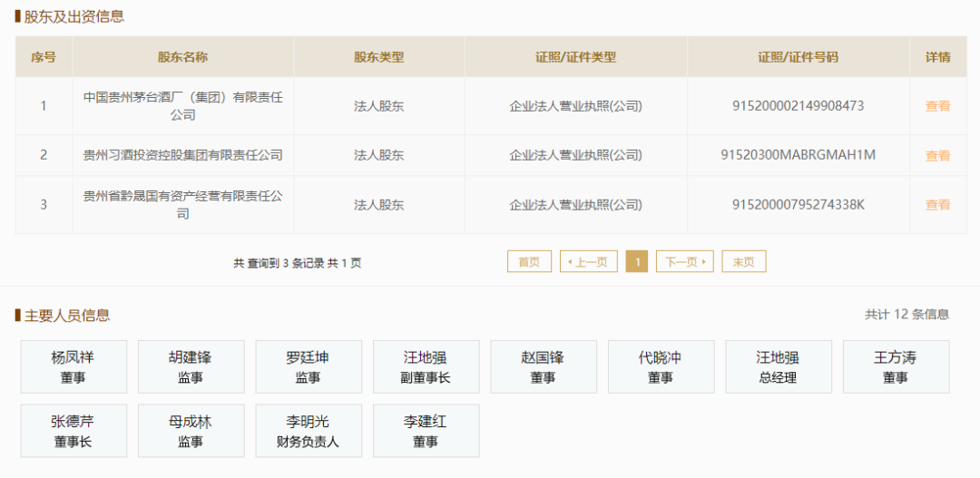Screen dimensions: 980x478
Task: Select page number 1
Action: (x=637, y=262)
